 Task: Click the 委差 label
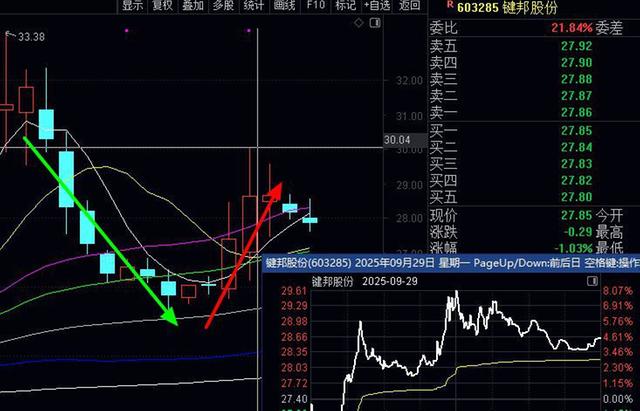(609, 28)
